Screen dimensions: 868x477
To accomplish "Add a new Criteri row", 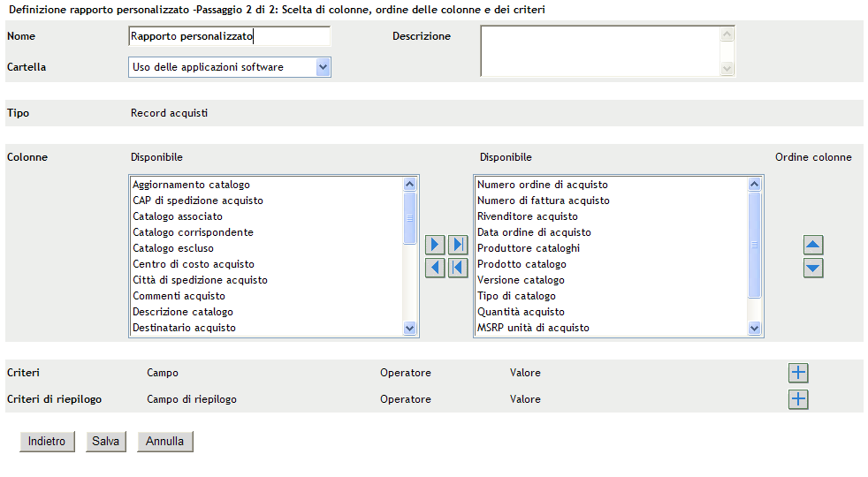I will pos(798,373).
